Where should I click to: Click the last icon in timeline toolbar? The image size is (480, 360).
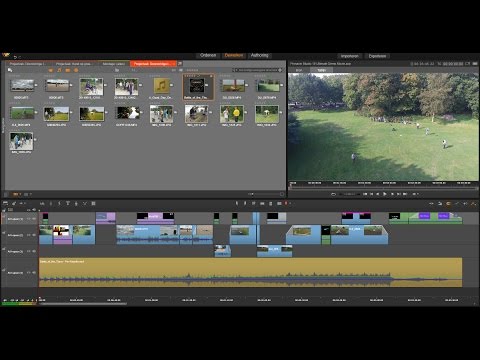[474, 203]
